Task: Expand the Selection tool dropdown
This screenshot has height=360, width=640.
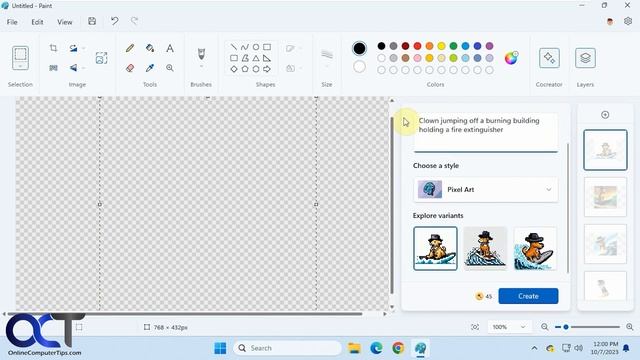Action: point(20,67)
